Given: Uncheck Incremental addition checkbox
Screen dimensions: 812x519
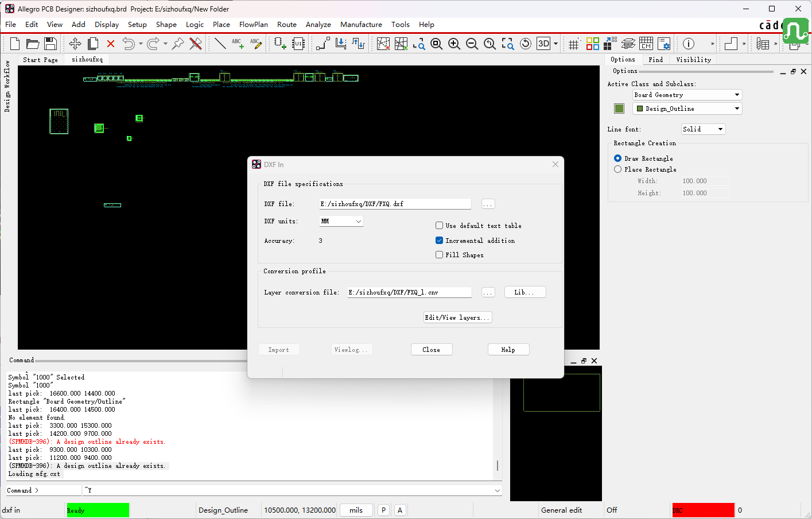Looking at the screenshot, I should [x=440, y=241].
